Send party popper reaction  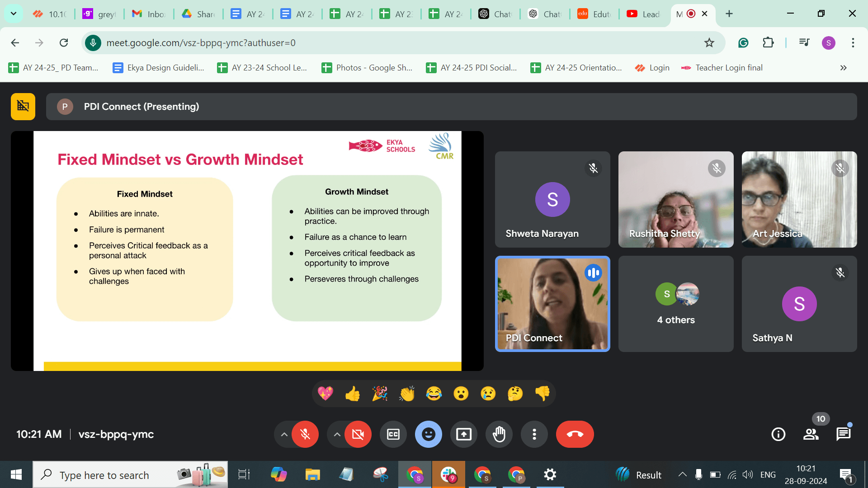[x=380, y=394]
